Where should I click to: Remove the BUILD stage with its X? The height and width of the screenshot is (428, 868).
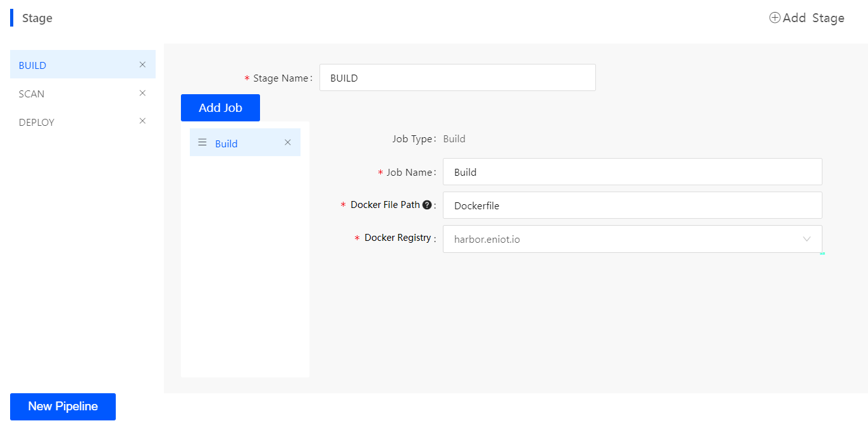[x=142, y=64]
